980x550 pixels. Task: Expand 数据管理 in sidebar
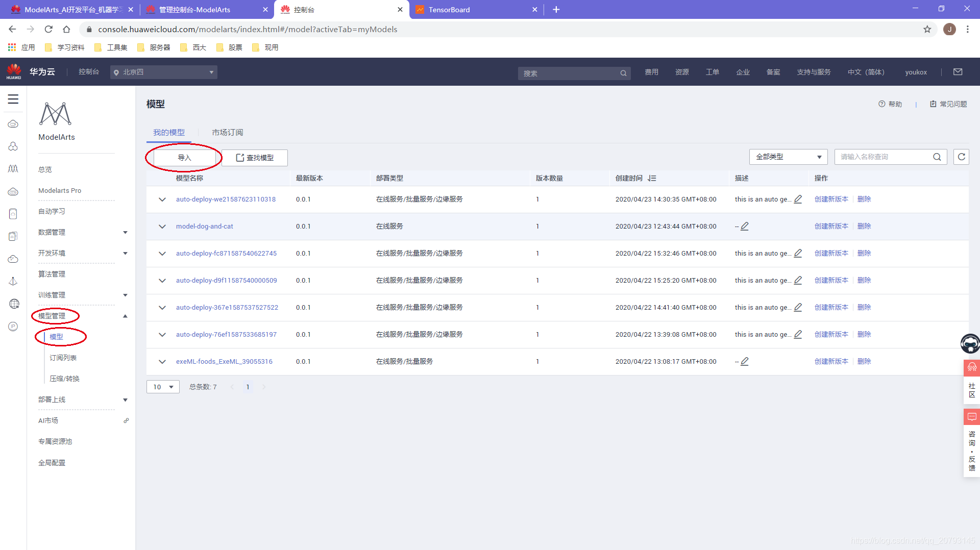point(125,233)
